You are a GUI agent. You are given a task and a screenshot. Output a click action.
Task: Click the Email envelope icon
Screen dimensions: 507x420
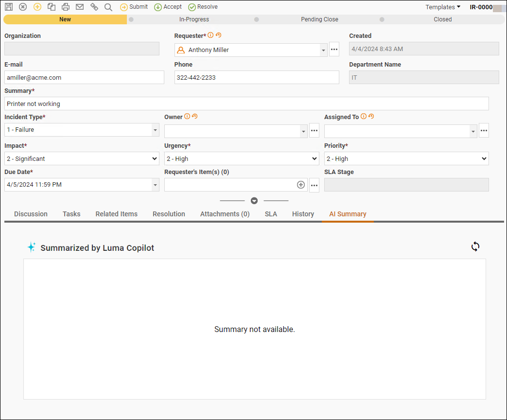(x=80, y=7)
